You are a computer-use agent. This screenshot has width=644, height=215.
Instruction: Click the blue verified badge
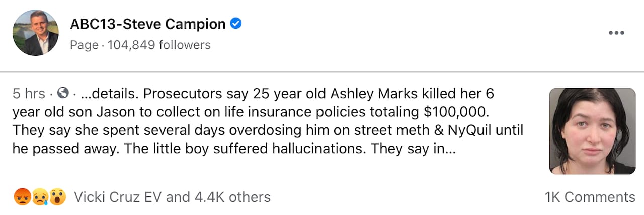click(236, 23)
